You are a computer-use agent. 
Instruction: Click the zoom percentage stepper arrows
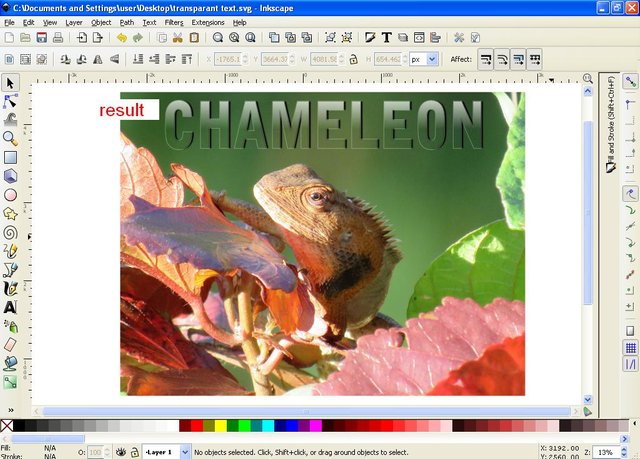(x=624, y=452)
